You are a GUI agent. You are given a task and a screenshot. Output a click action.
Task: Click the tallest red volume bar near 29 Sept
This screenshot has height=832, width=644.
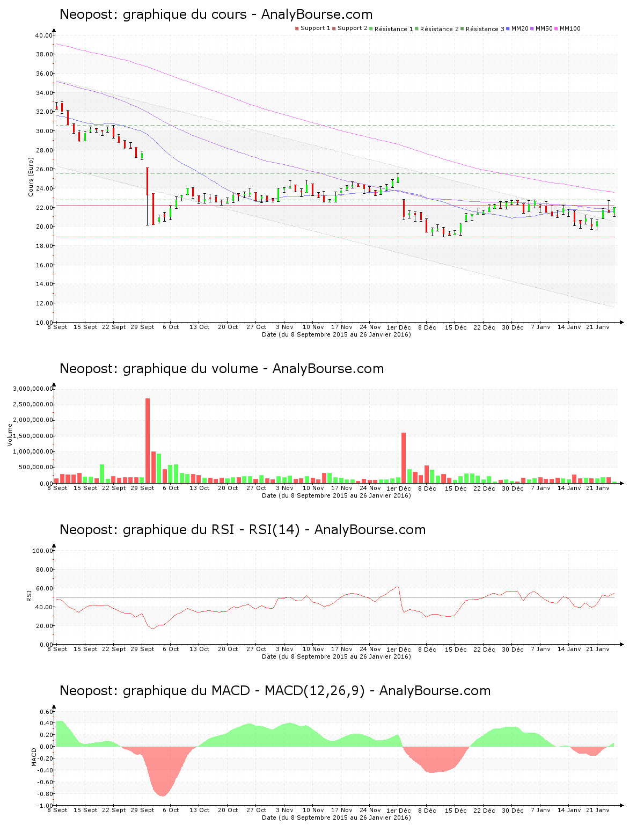tap(148, 441)
